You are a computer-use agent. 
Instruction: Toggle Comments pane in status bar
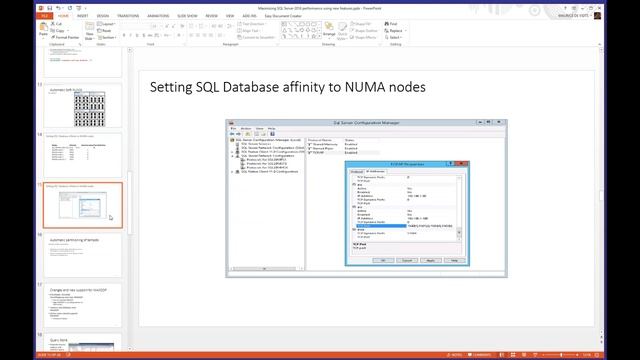tap(480, 355)
